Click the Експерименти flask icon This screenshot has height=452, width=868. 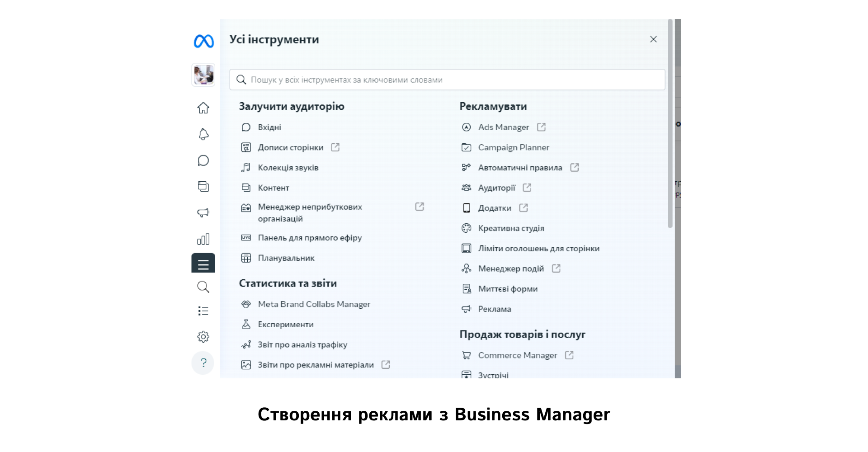click(x=246, y=325)
